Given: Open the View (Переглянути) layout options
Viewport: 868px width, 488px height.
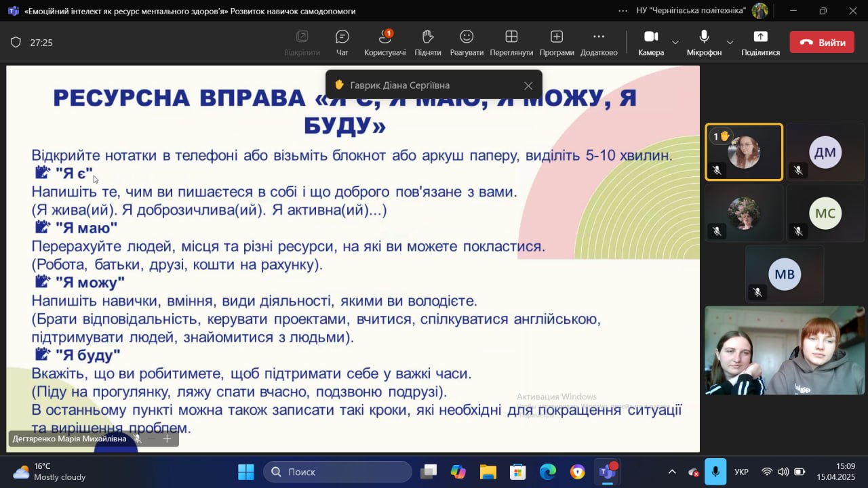Looking at the screenshot, I should [511, 42].
